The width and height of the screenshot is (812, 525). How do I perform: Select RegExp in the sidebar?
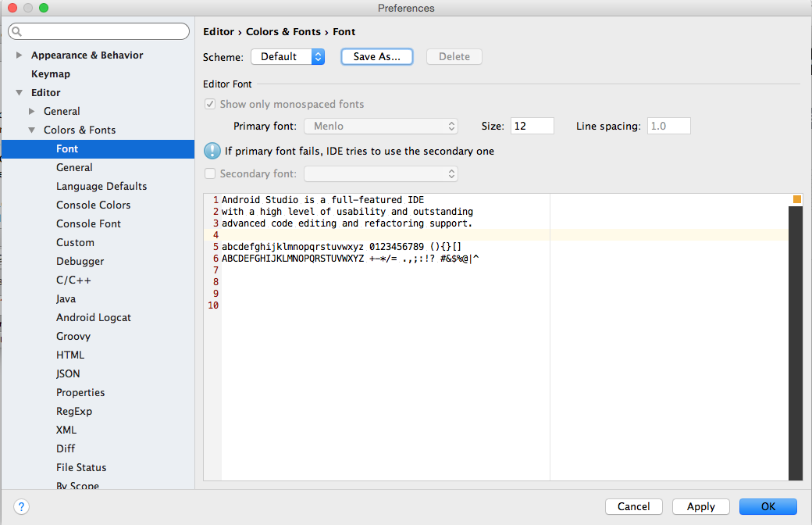coord(74,411)
